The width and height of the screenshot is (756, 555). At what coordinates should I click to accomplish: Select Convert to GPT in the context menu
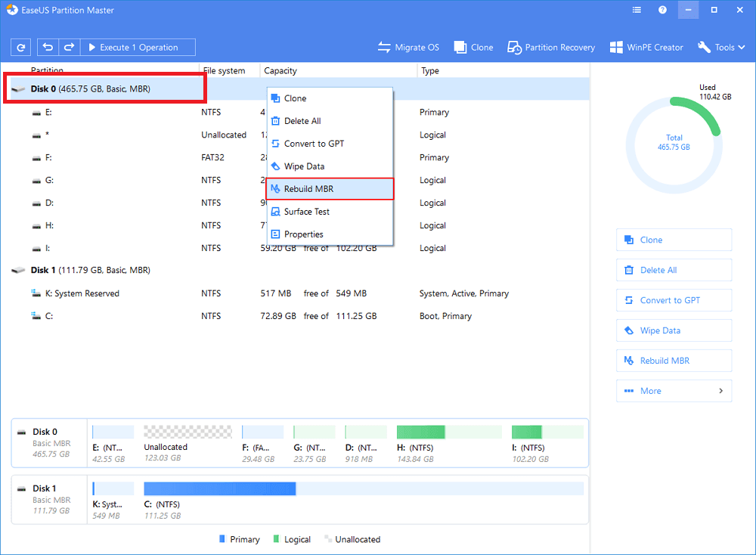pos(330,144)
